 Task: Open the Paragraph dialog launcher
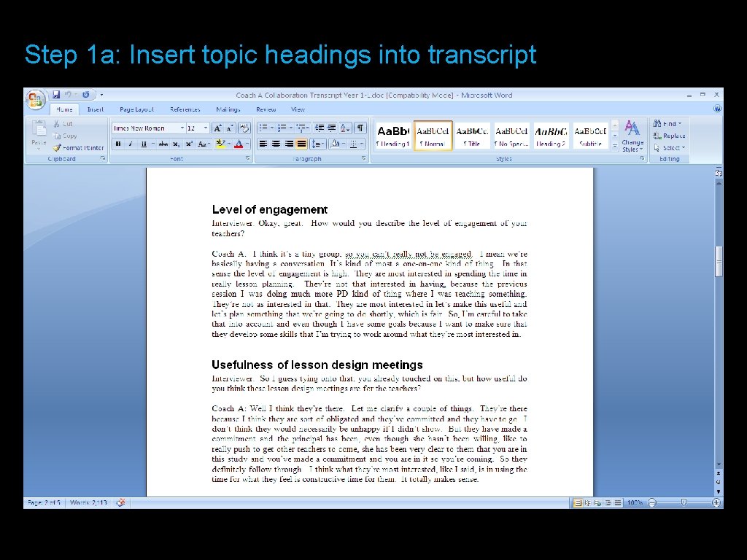pos(364,158)
